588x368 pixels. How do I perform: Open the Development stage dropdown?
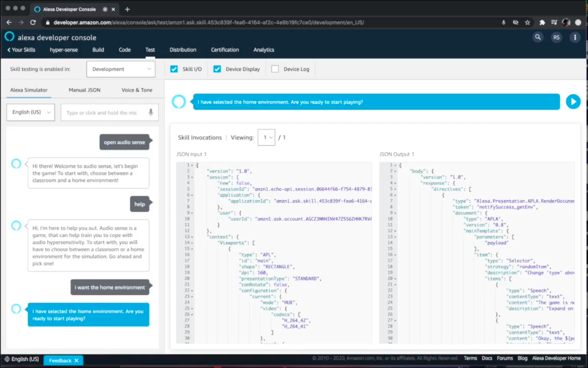pos(121,69)
